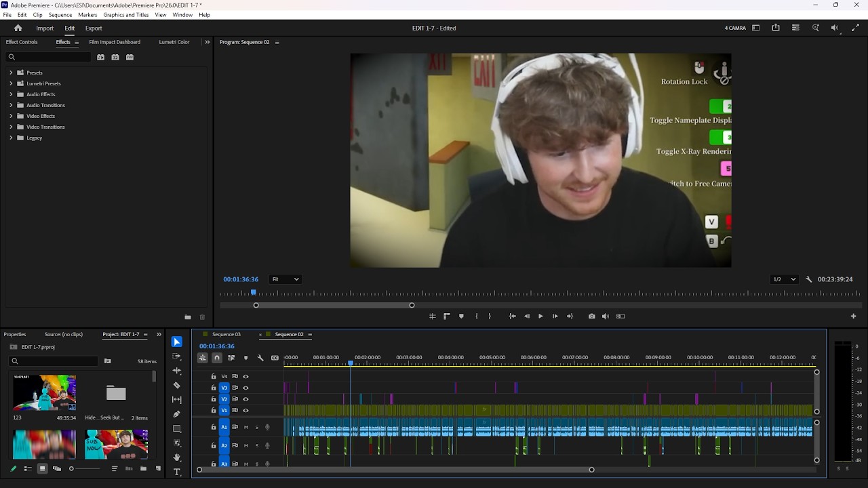Select the Rectangle tool

(177, 428)
